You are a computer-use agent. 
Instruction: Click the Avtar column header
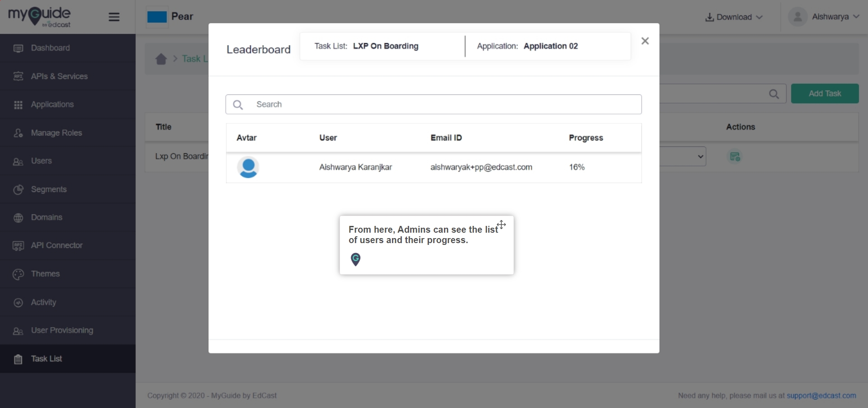point(247,138)
